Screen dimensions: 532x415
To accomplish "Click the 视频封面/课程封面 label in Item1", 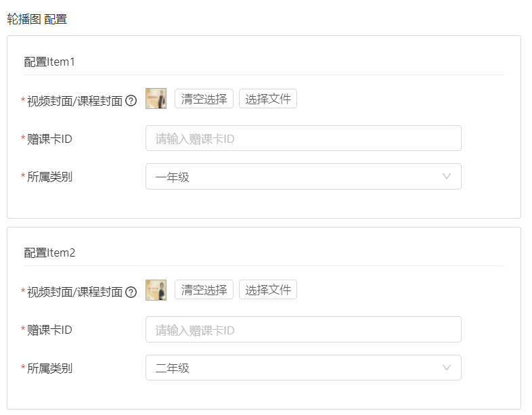I will 74,101.
